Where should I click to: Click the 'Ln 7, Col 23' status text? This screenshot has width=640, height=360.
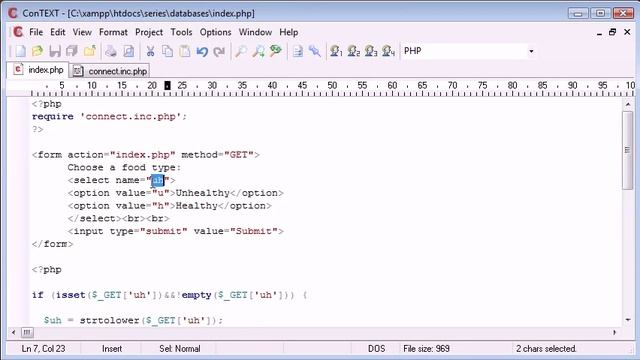pos(43,349)
